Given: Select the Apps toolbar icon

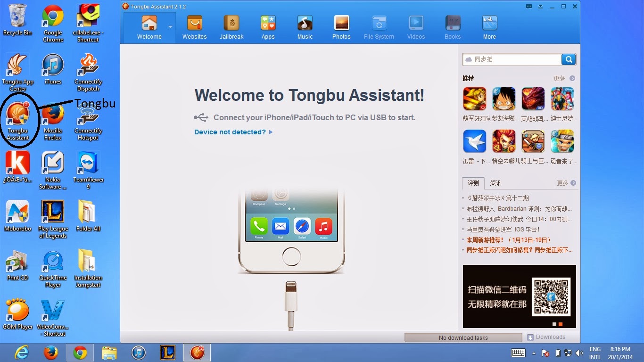Looking at the screenshot, I should (268, 23).
